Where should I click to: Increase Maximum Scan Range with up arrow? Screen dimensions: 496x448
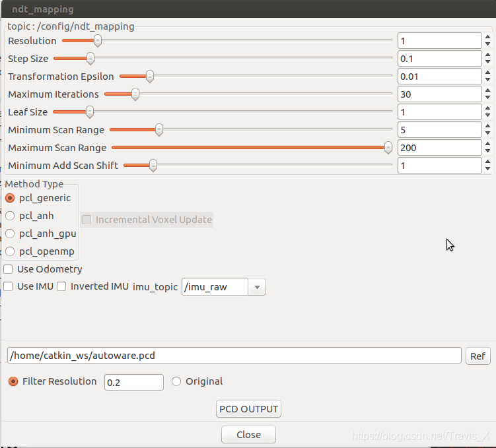488,144
